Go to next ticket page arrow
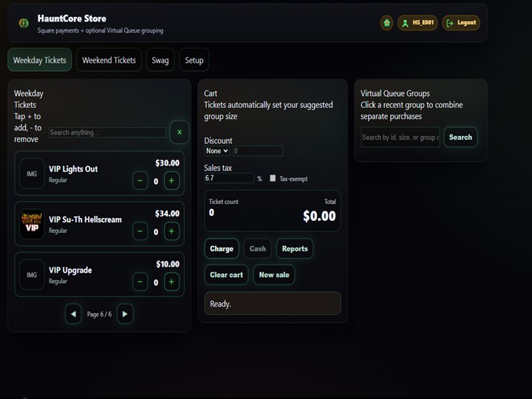 pos(125,314)
